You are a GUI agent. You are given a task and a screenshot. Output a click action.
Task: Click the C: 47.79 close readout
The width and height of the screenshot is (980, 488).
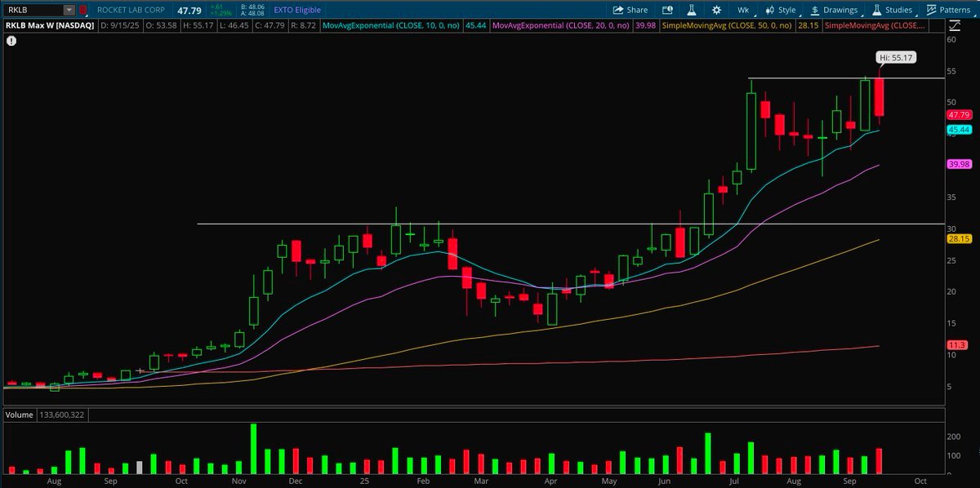[x=271, y=25]
